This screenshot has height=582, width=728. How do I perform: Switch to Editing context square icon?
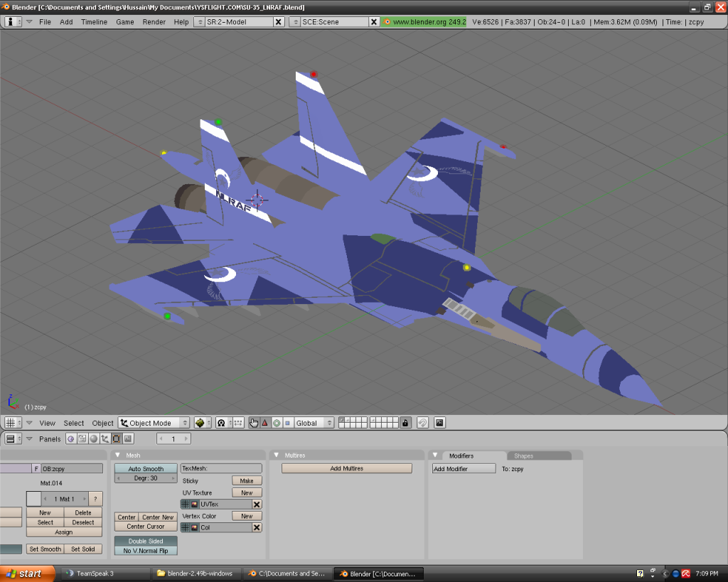pyautogui.click(x=117, y=438)
